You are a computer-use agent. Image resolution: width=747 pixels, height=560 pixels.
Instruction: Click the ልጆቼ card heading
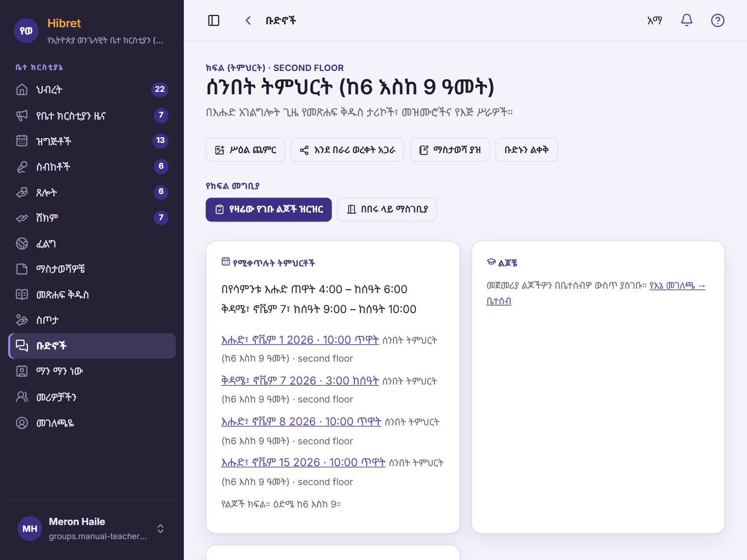coord(508,263)
